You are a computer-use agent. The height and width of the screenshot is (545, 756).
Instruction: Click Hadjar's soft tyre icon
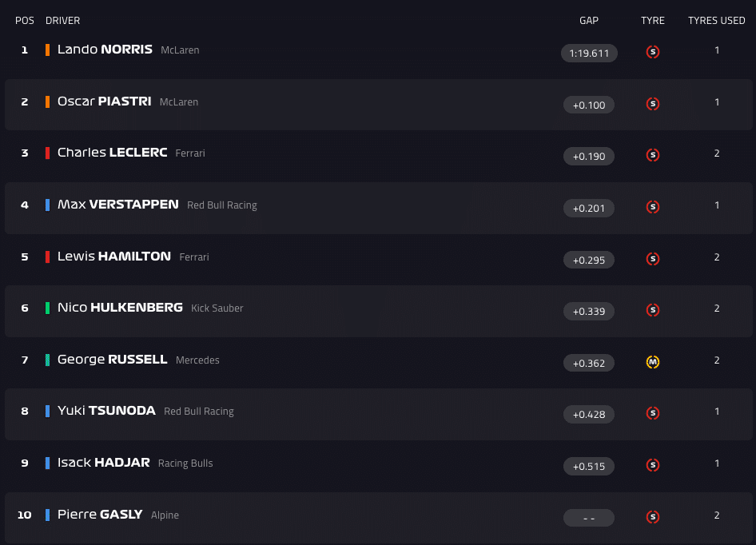(x=653, y=465)
